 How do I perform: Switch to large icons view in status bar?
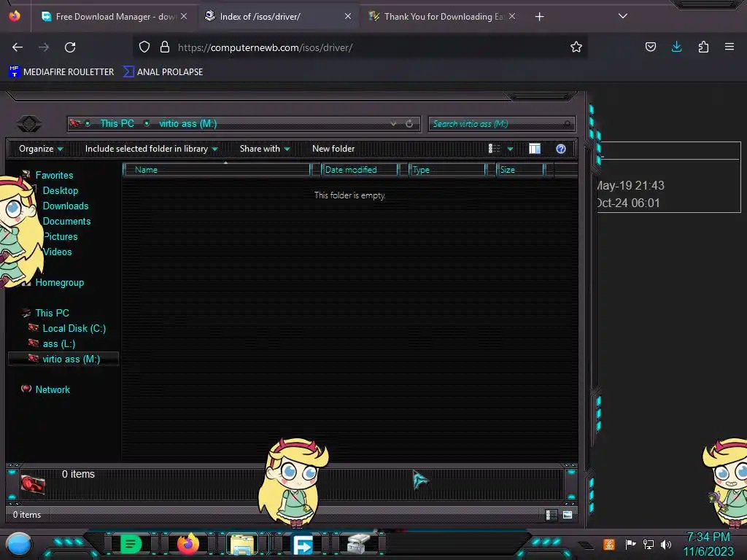[x=568, y=515]
